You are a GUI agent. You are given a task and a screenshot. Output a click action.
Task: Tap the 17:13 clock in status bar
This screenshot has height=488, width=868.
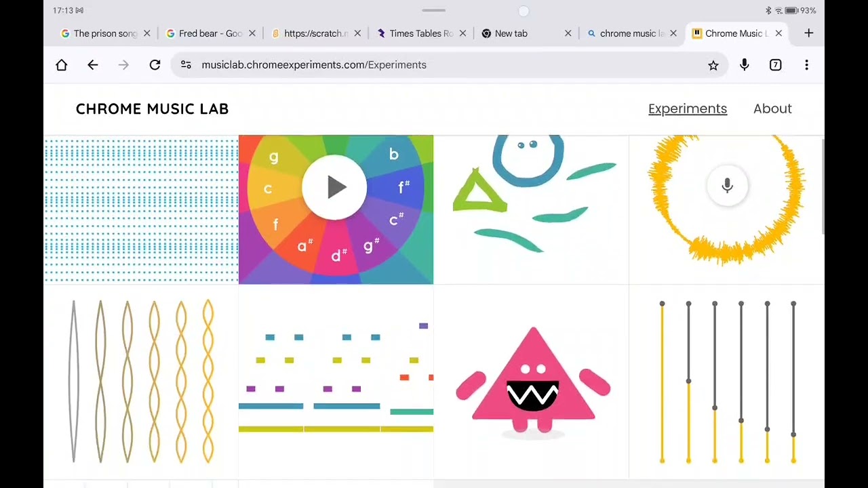pos(62,11)
